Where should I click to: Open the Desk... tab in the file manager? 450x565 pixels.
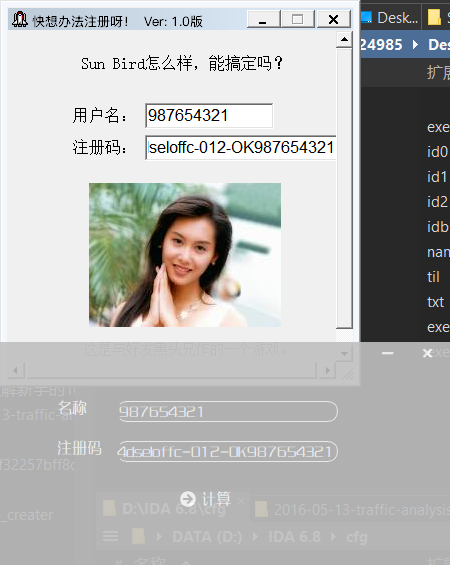390,17
